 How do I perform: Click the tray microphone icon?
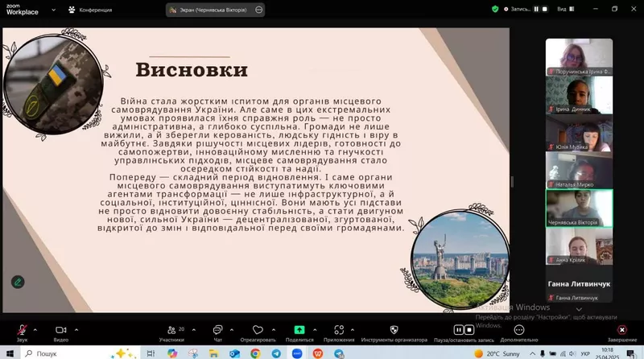543,353
